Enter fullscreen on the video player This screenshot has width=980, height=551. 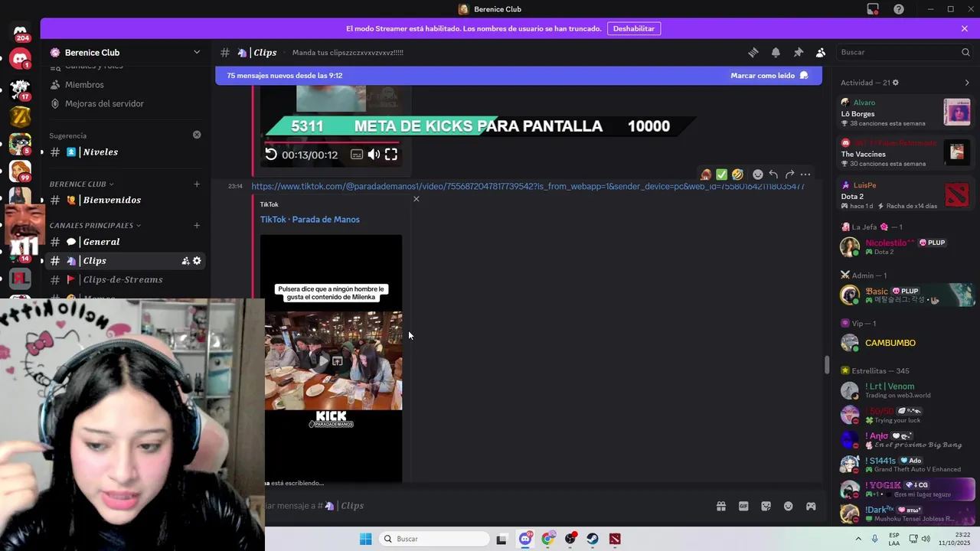(391, 155)
